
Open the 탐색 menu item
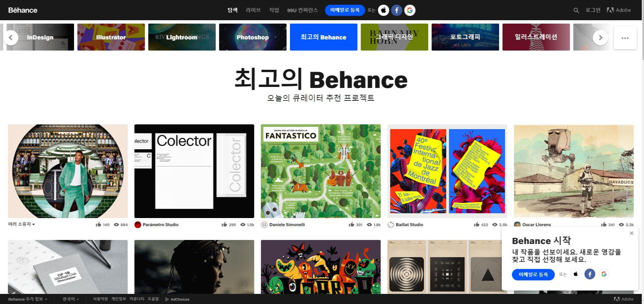coord(232,10)
